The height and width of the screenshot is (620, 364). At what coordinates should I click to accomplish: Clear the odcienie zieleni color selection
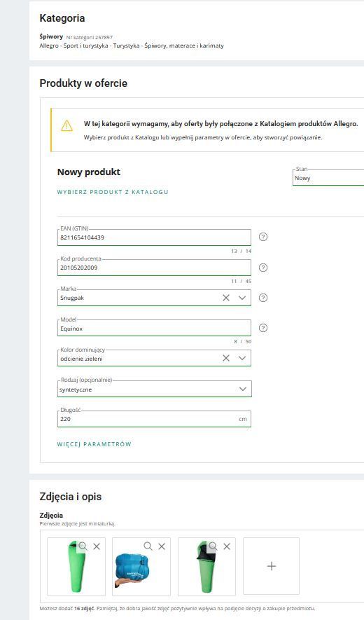(226, 358)
